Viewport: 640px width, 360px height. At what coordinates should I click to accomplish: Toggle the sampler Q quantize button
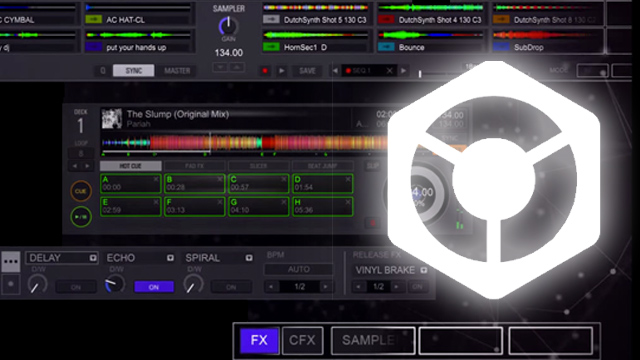(102, 71)
